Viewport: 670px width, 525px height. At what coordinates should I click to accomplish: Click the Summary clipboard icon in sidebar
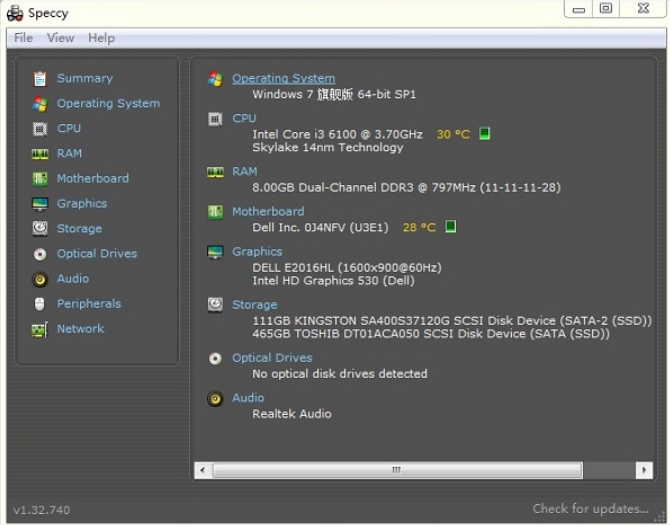point(40,79)
